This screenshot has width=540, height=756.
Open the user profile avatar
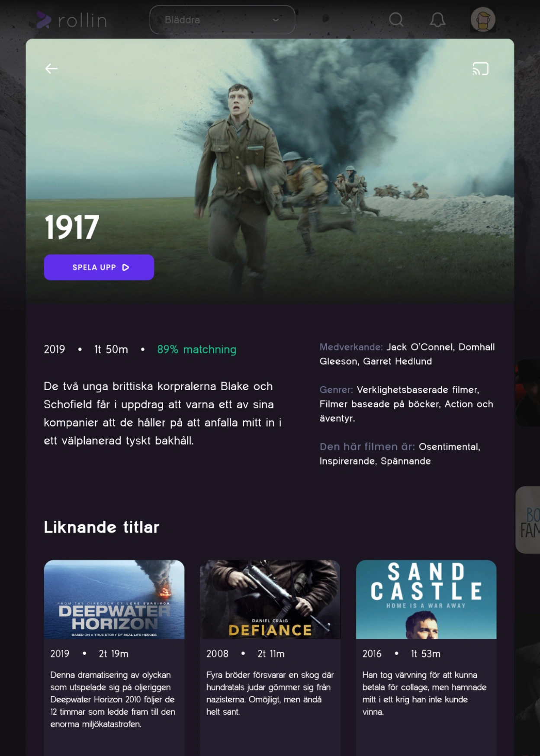483,19
